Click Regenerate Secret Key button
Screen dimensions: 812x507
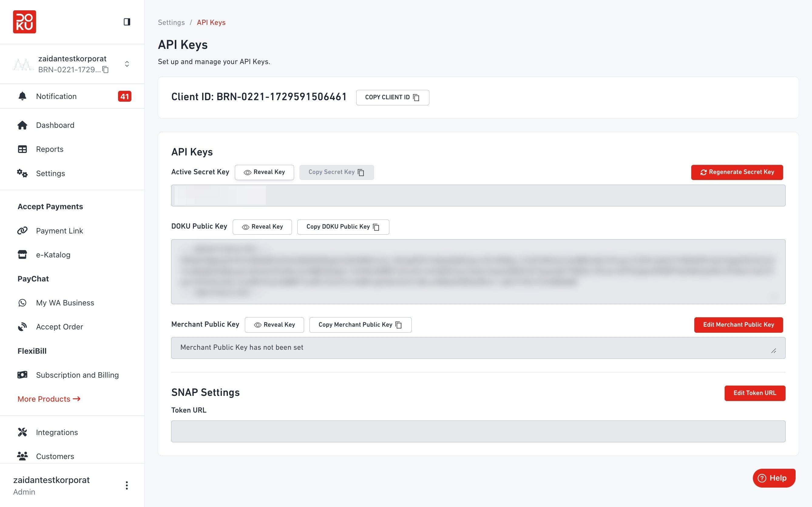(x=737, y=172)
